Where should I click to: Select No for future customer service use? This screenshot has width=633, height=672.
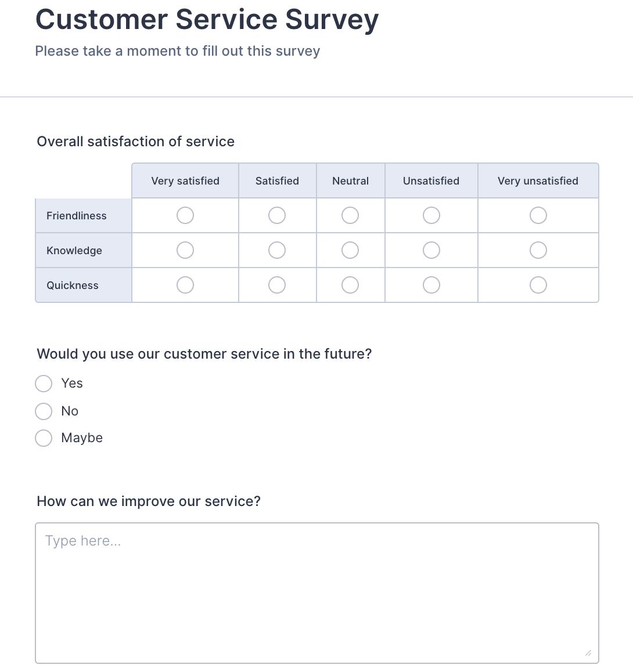point(44,411)
